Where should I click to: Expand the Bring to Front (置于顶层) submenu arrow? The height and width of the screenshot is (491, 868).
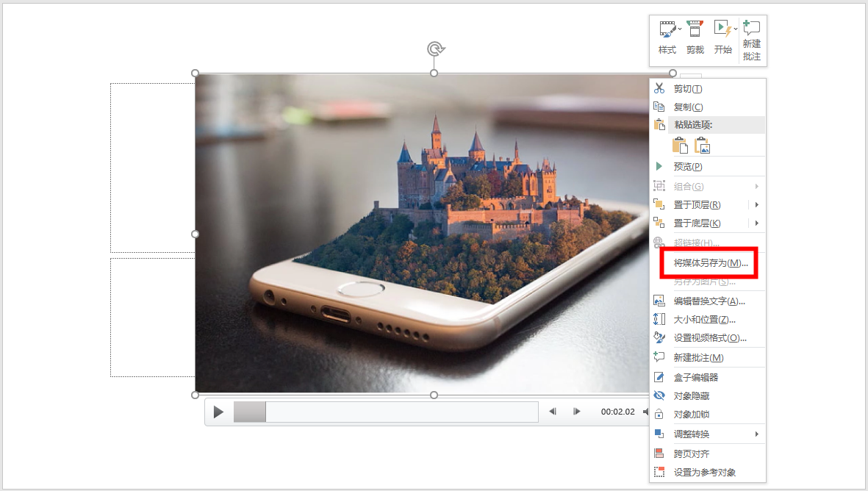pyautogui.click(x=757, y=205)
